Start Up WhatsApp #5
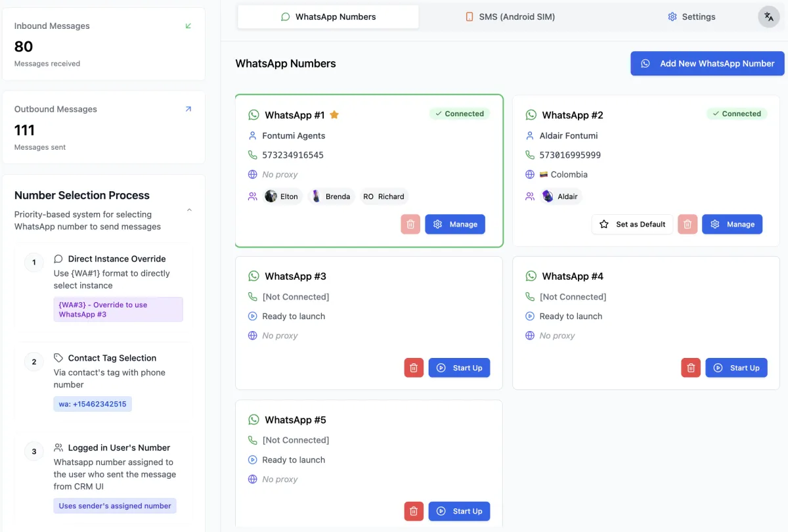 460,511
